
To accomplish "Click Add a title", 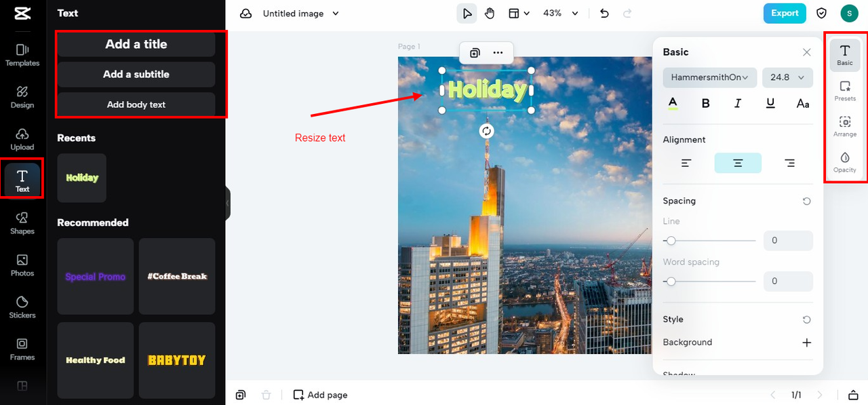I will 136,44.
